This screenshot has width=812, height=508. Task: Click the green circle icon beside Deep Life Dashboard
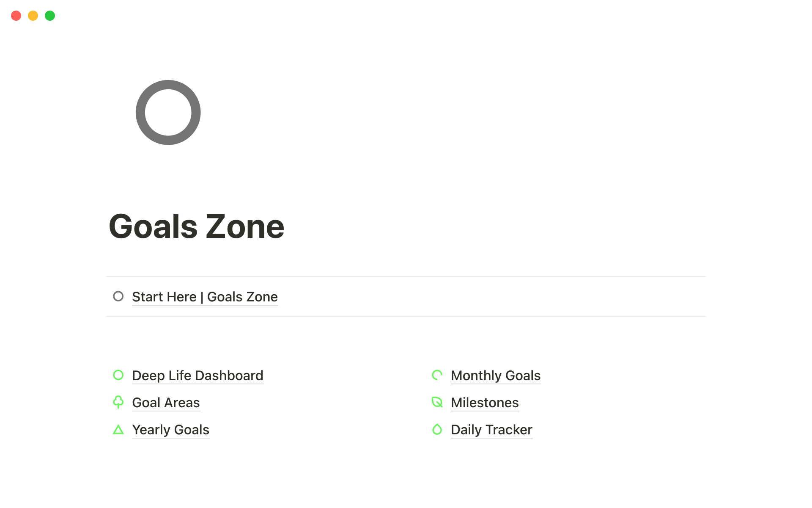[x=118, y=375]
